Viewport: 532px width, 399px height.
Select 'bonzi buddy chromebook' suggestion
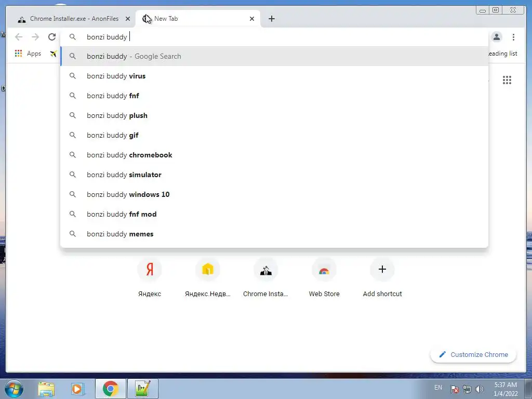point(274,155)
